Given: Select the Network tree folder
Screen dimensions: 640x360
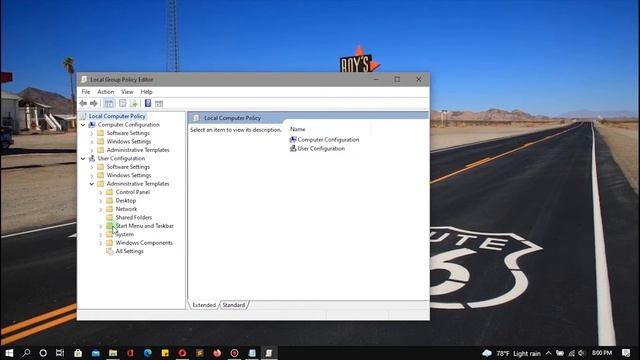Looking at the screenshot, I should tap(126, 209).
